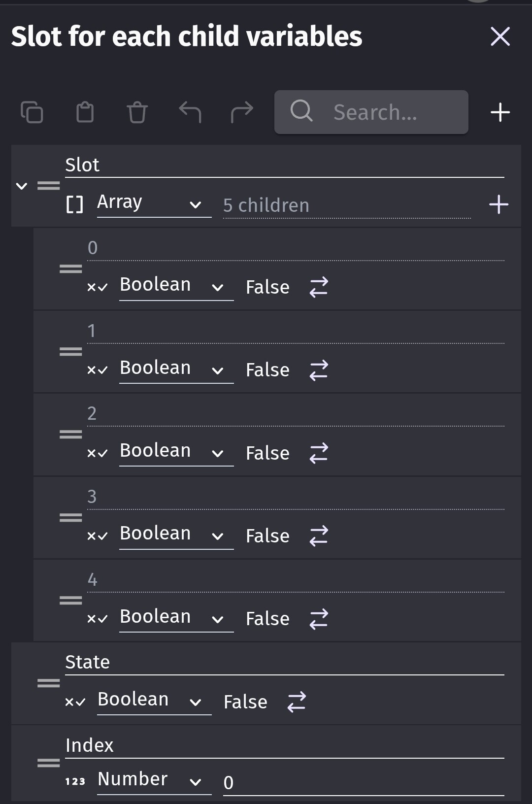Open the Boolean type dropdown for child 4
532x804 pixels.
click(176, 618)
